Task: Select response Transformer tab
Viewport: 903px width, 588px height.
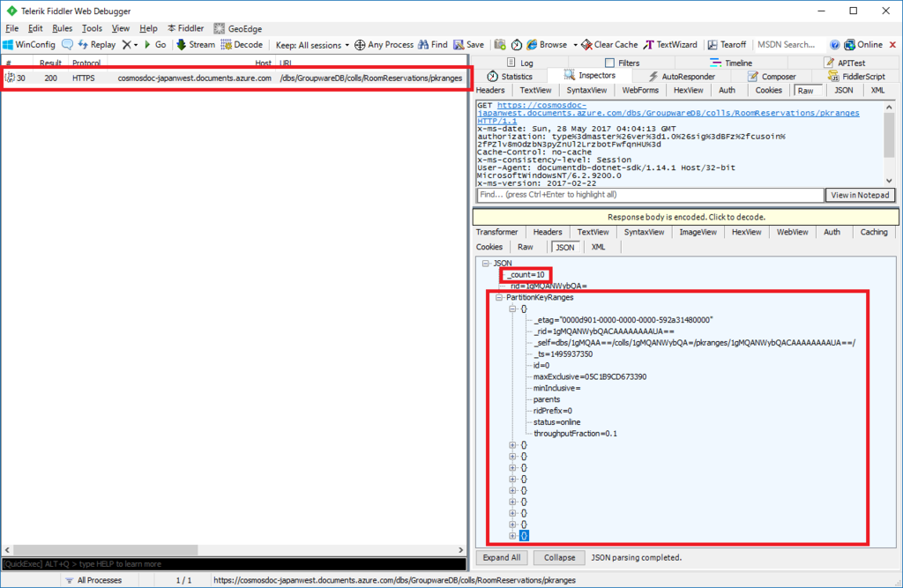Action: click(497, 232)
